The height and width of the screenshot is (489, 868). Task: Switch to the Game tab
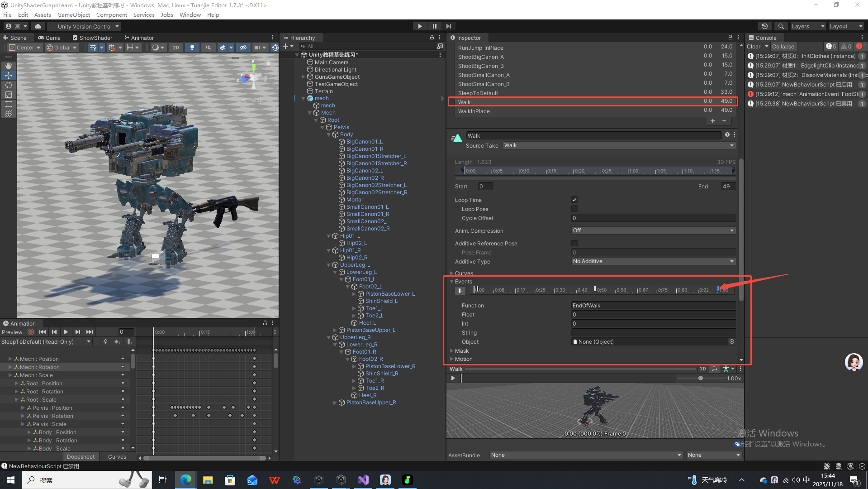pyautogui.click(x=49, y=38)
